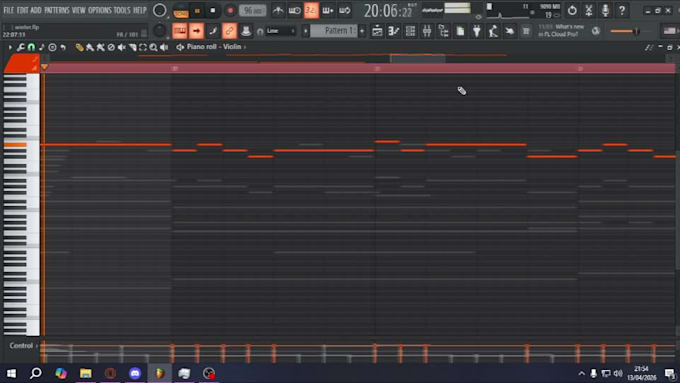Click the highlighted orange piano key
Image resolution: width=680 pixels, height=383 pixels.
tap(15, 145)
